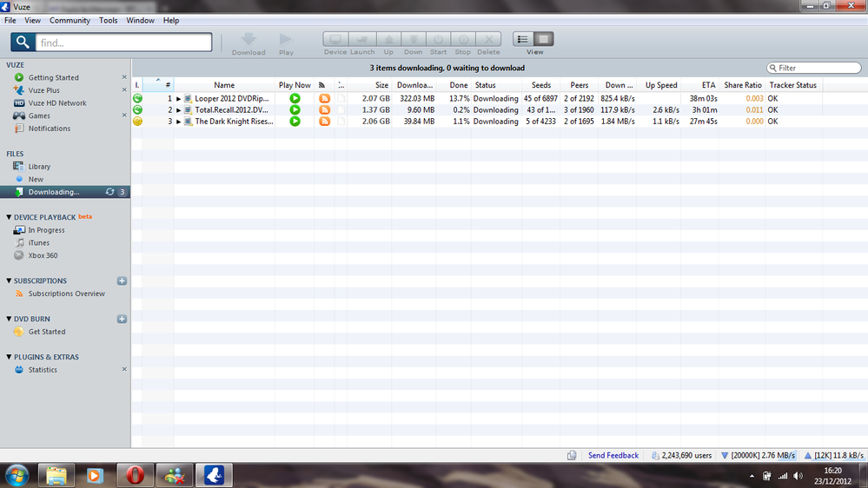Click plus button next to DVD Burn
Image resolution: width=868 pixels, height=488 pixels.
(122, 320)
